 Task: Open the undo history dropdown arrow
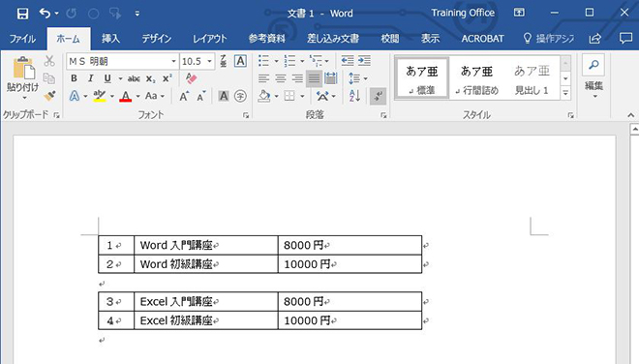[57, 14]
